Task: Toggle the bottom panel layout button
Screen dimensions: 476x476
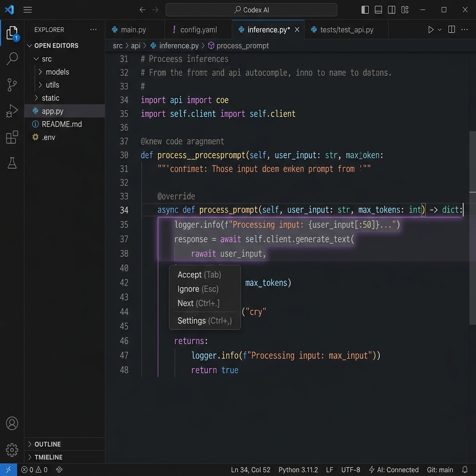Action: click(378, 10)
